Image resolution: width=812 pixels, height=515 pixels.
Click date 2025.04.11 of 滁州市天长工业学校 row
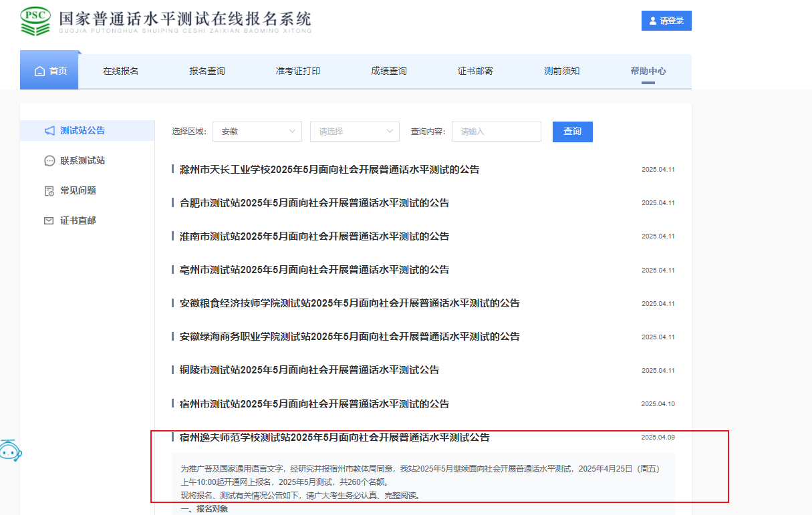[658, 170]
